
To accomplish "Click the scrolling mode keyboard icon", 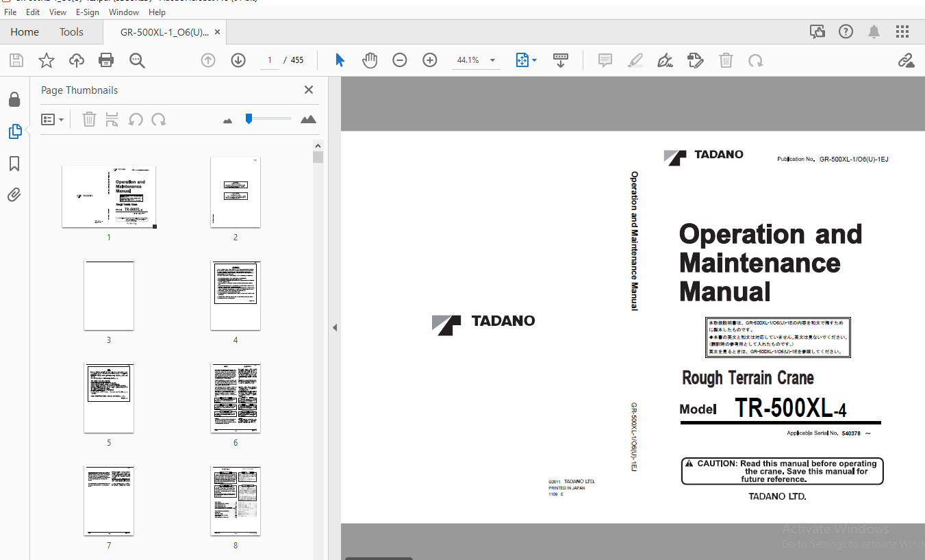I will pos(561,60).
